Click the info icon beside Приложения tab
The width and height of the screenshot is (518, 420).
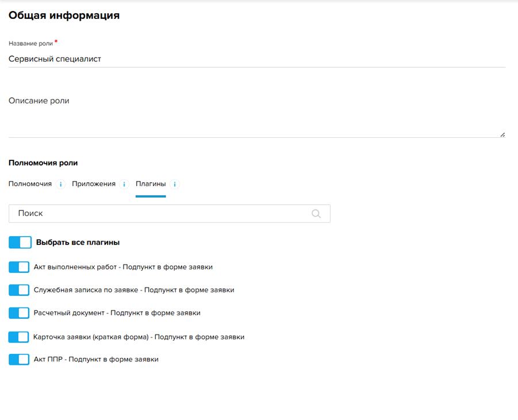coord(125,184)
